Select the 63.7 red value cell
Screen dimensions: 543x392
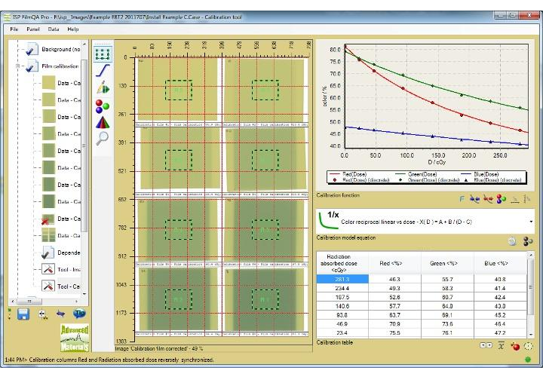(394, 315)
